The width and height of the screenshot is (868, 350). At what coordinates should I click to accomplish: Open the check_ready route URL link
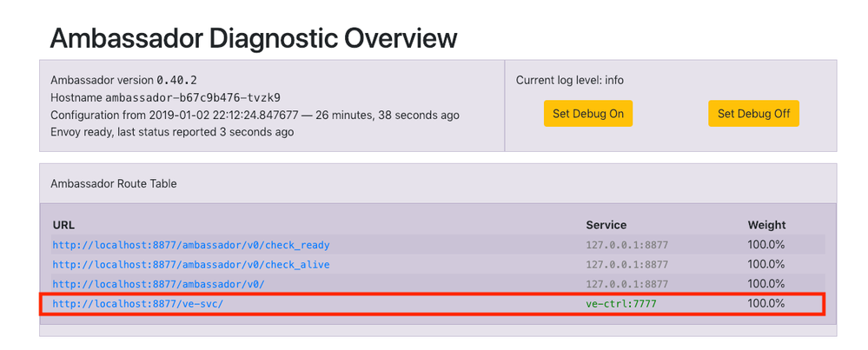pyautogui.click(x=191, y=245)
